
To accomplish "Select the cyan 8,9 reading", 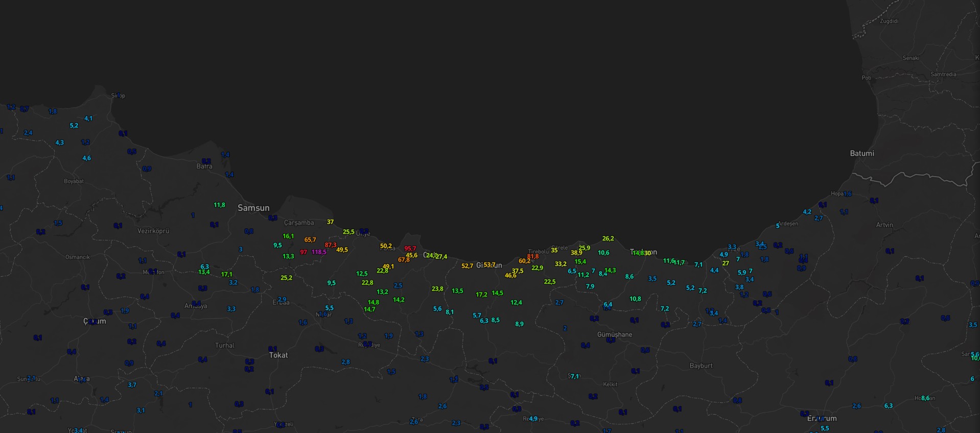I will coord(519,324).
